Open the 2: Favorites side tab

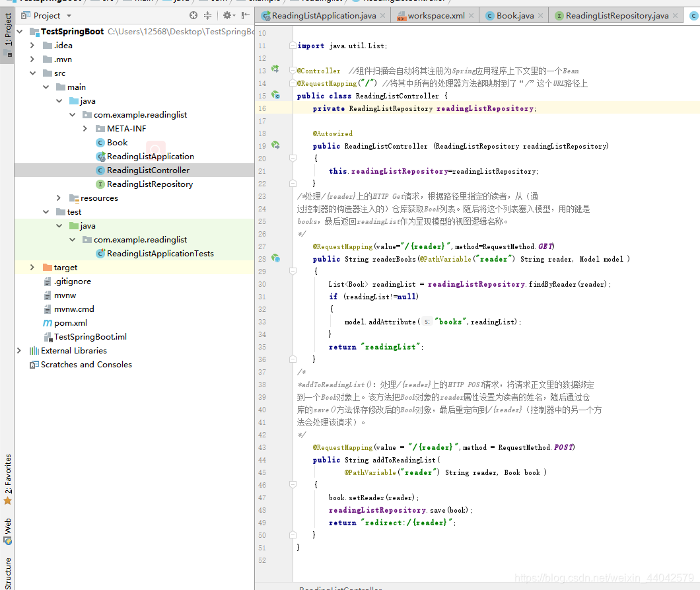point(7,479)
